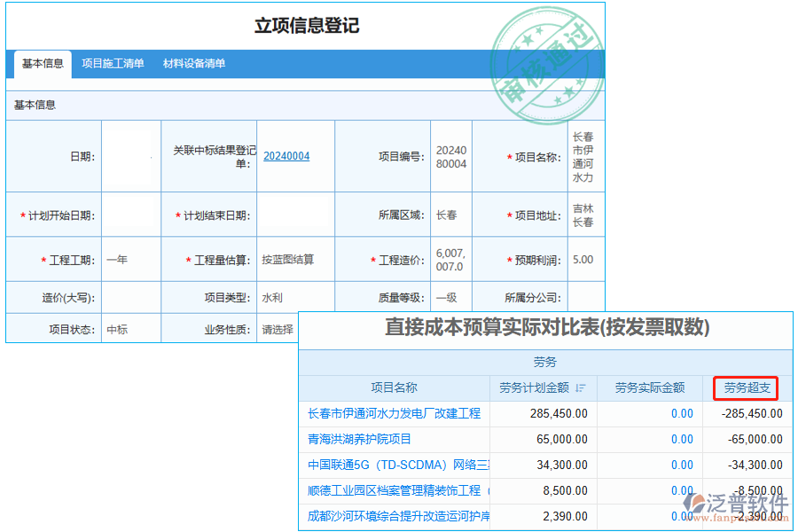Click the 劳务实际金额 column header
This screenshot has height=532, width=798.
coord(649,387)
